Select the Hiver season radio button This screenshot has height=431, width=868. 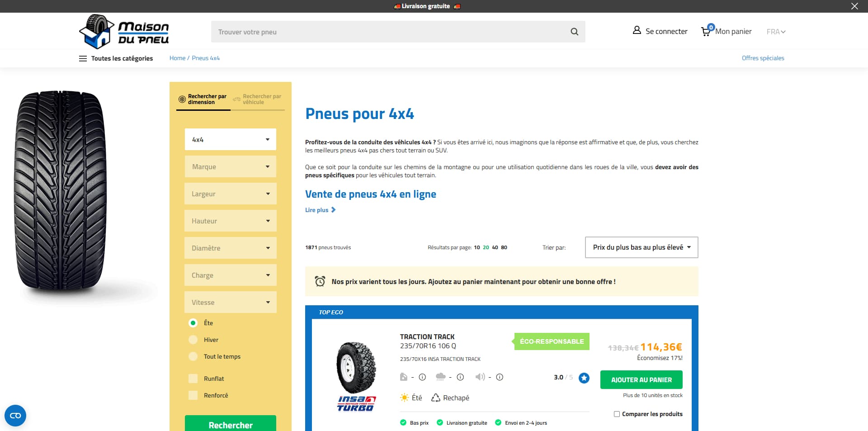tap(193, 340)
